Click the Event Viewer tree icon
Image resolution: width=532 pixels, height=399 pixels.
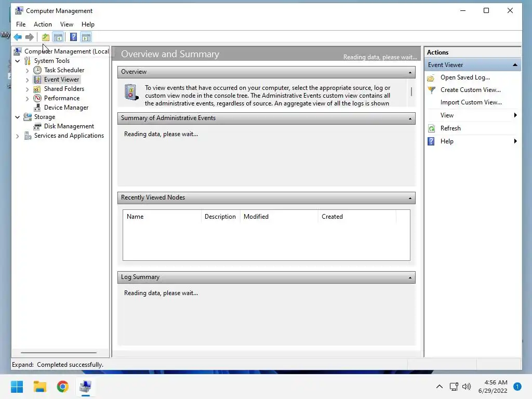click(37, 79)
